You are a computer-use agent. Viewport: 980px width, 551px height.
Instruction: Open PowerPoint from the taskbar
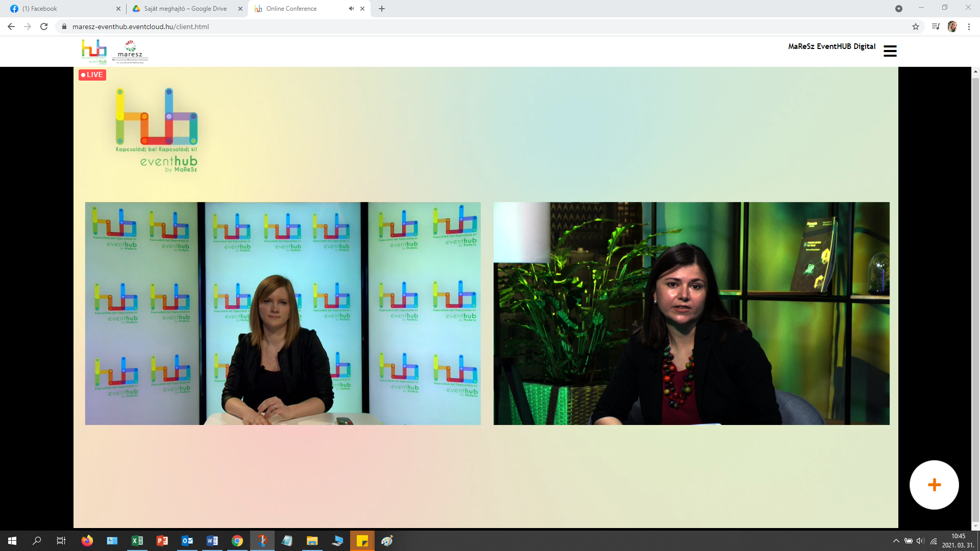tap(162, 541)
